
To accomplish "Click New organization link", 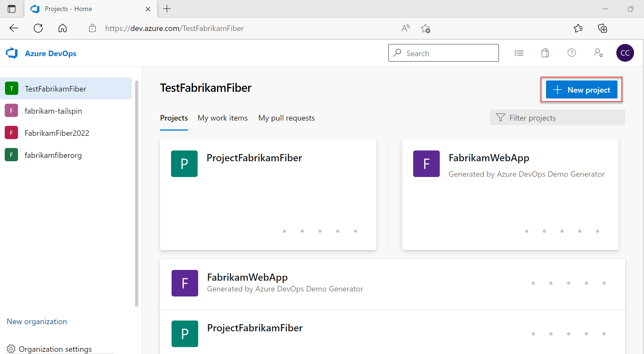I will pyautogui.click(x=37, y=321).
